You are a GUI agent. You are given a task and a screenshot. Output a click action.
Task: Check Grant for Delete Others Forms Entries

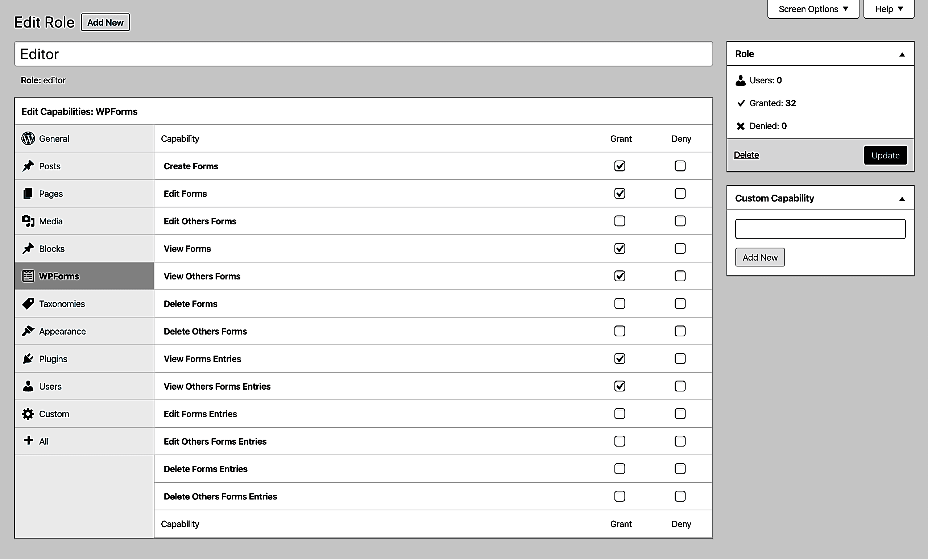(620, 496)
